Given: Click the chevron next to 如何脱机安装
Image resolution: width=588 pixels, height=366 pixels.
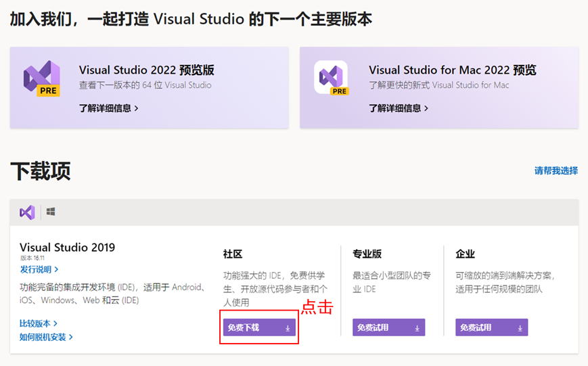Looking at the screenshot, I should pyautogui.click(x=70, y=337).
